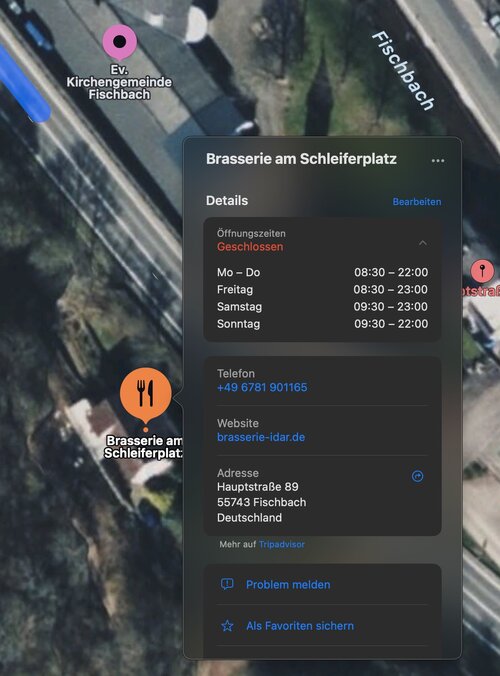Image resolution: width=500 pixels, height=676 pixels.
Task: Call the phone number +49 6781 901165
Action: pyautogui.click(x=262, y=387)
